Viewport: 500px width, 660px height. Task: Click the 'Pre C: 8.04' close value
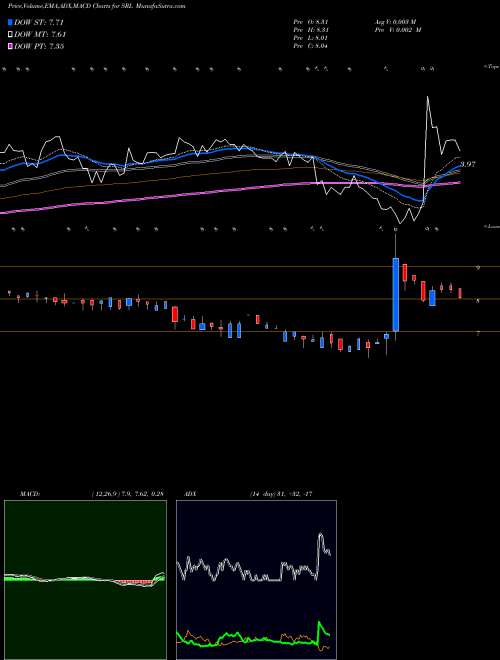pos(311,46)
